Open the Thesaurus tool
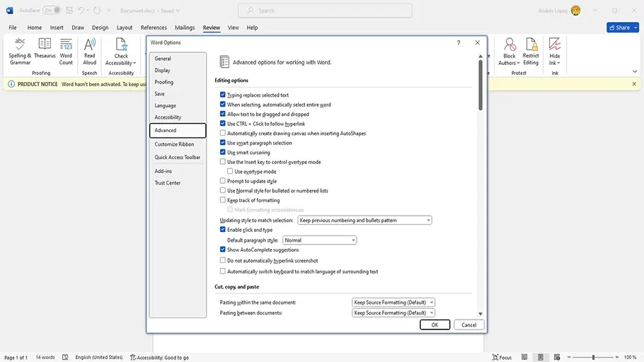The width and height of the screenshot is (644, 362). pyautogui.click(x=45, y=51)
